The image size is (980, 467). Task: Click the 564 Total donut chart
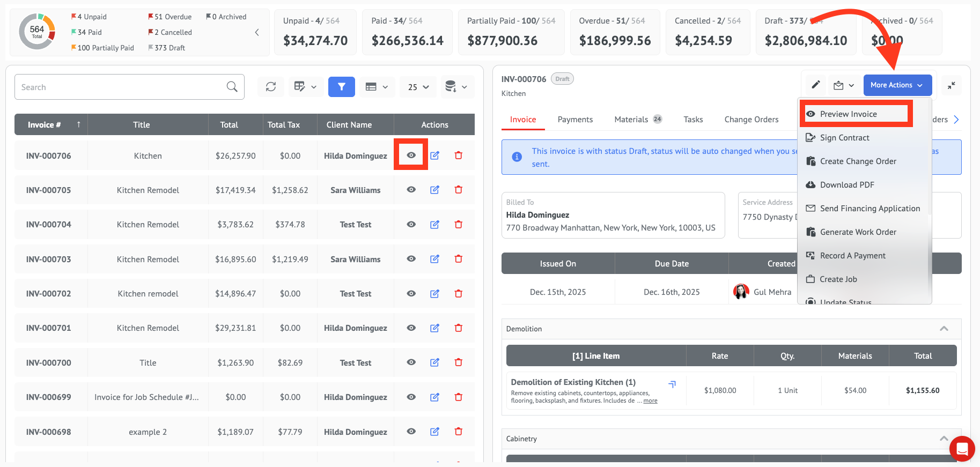point(37,32)
